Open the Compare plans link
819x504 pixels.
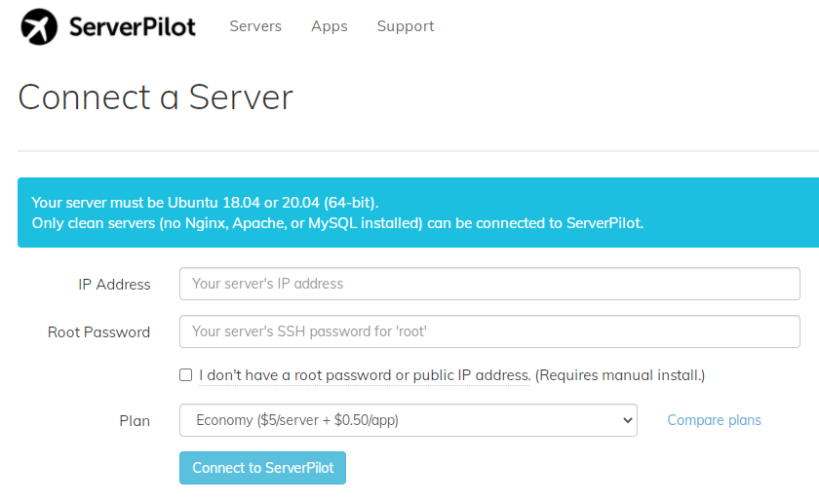click(714, 420)
